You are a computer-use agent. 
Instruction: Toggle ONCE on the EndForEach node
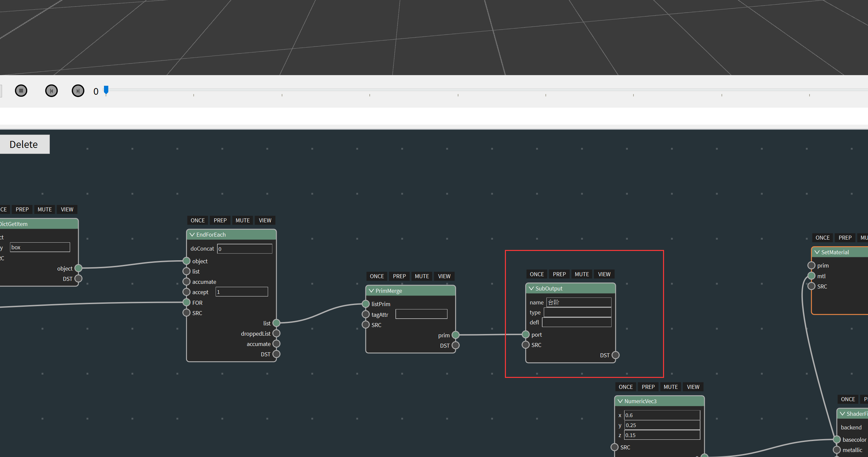pos(197,220)
